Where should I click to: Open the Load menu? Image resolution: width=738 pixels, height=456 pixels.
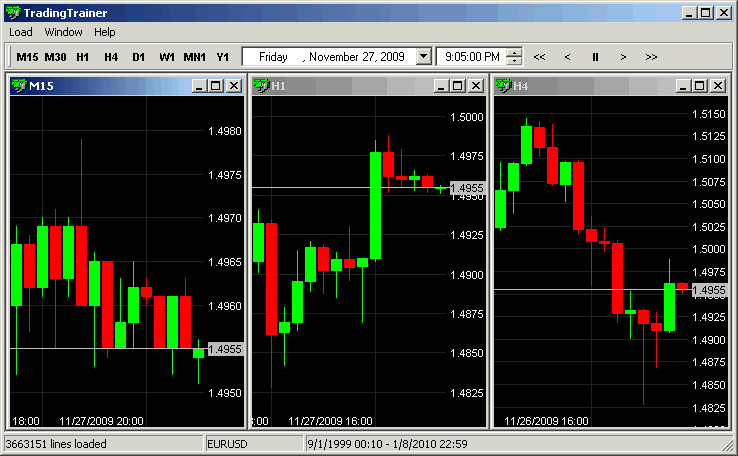coord(21,32)
